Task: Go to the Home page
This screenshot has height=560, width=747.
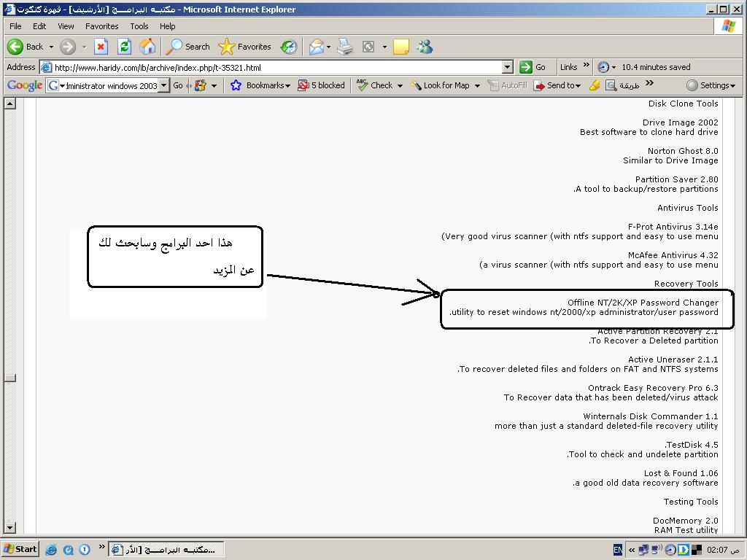Action: [x=147, y=47]
